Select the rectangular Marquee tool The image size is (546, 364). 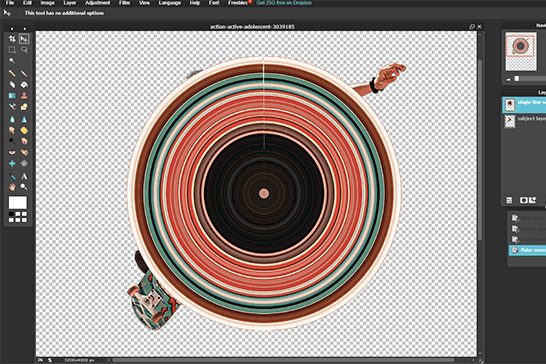tap(12, 50)
